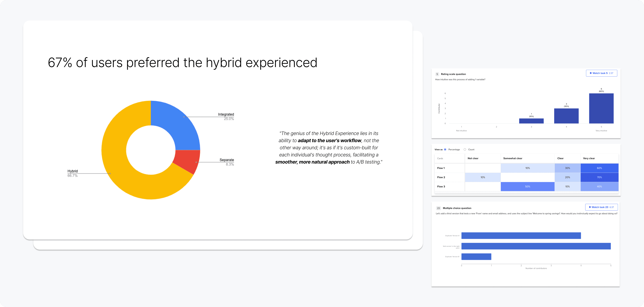Click the Flow 1 Clear 30% cell
The image size is (644, 307).
568,168
